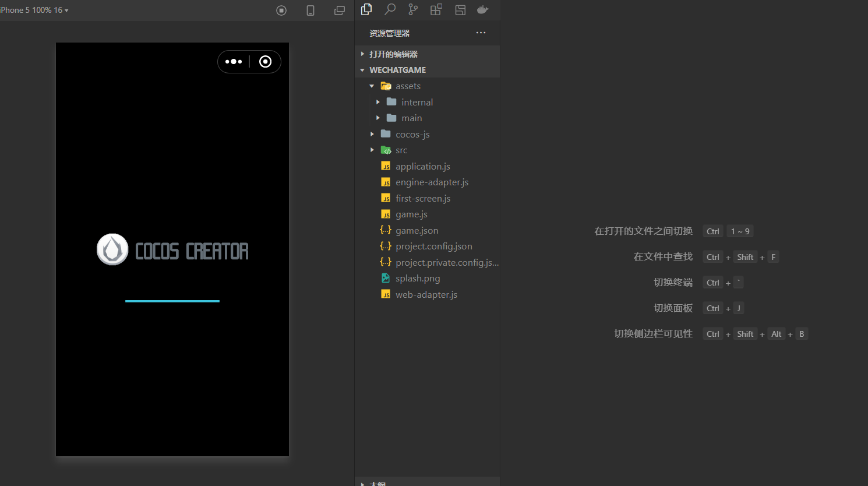Open first-screen.js file
This screenshot has height=486, width=868.
(427, 198)
